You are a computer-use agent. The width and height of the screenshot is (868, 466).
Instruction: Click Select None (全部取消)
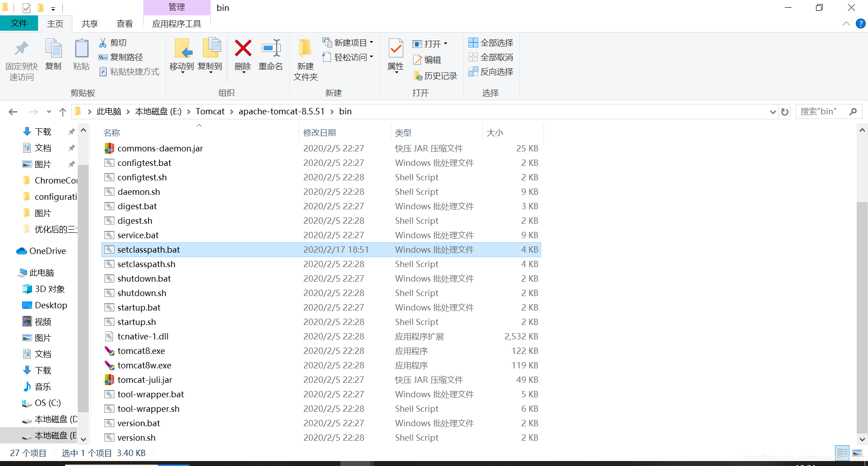491,57
